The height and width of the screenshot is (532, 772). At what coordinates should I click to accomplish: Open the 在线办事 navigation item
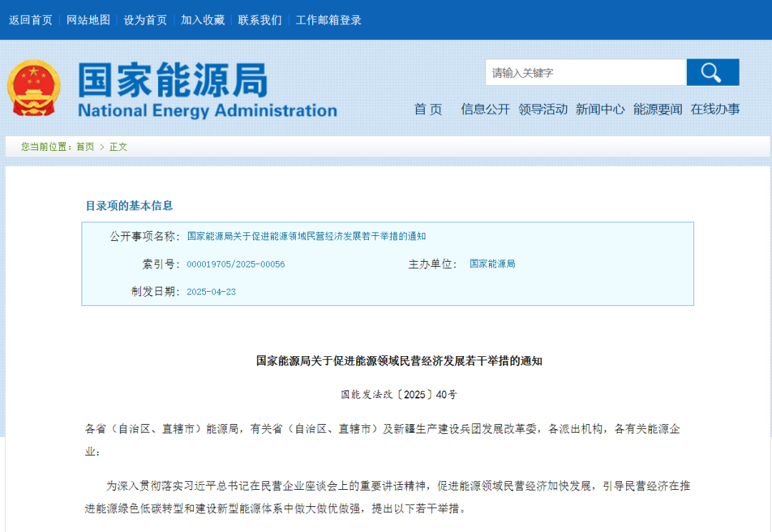(x=715, y=110)
